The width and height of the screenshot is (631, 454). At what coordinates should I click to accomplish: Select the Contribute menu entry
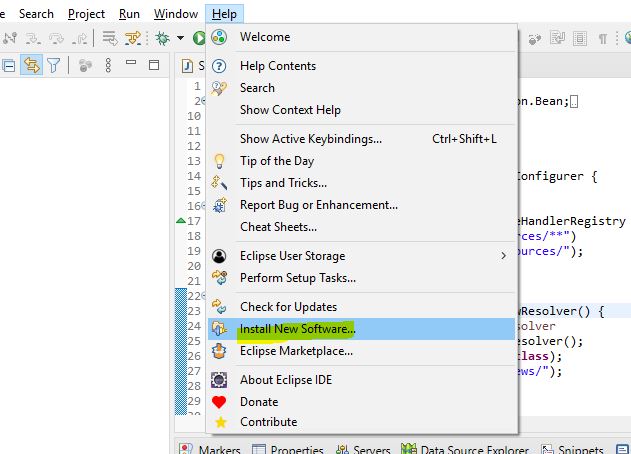click(361, 422)
